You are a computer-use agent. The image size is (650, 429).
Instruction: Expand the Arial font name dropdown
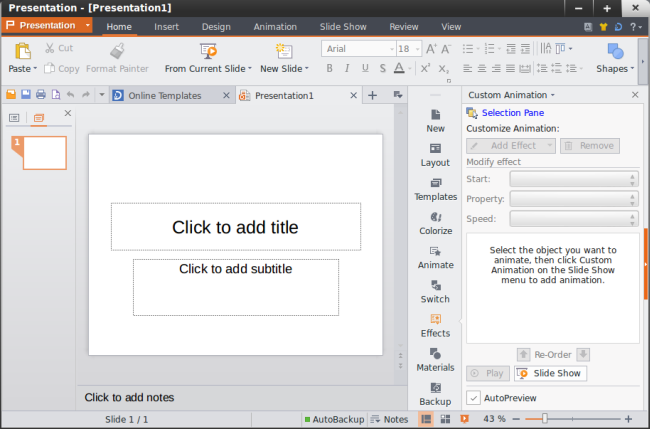(x=392, y=49)
